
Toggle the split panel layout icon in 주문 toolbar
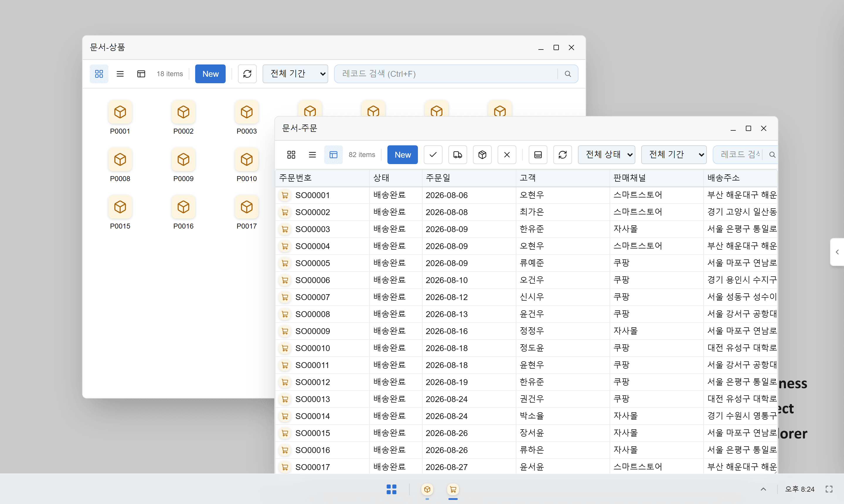point(538,154)
